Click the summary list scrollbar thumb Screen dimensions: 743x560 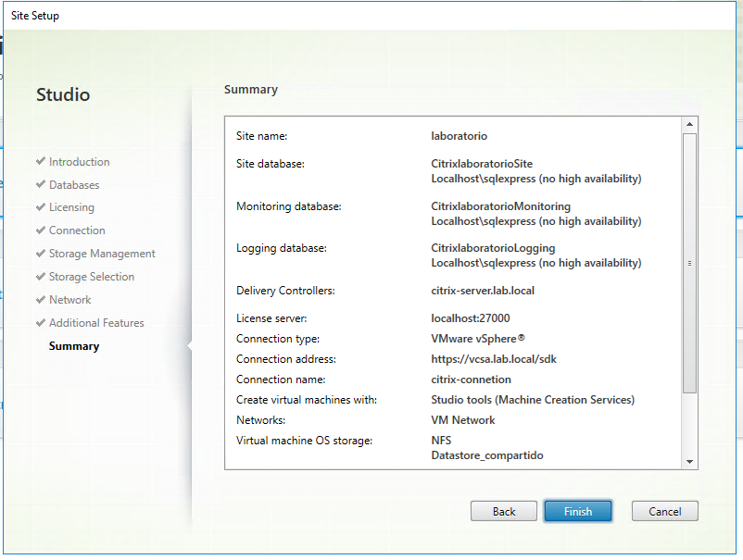point(689,263)
